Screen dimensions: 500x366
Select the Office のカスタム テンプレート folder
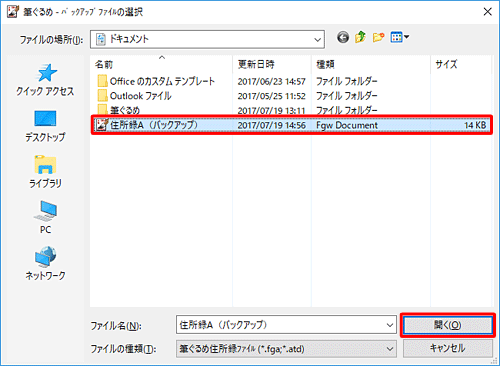click(x=156, y=81)
